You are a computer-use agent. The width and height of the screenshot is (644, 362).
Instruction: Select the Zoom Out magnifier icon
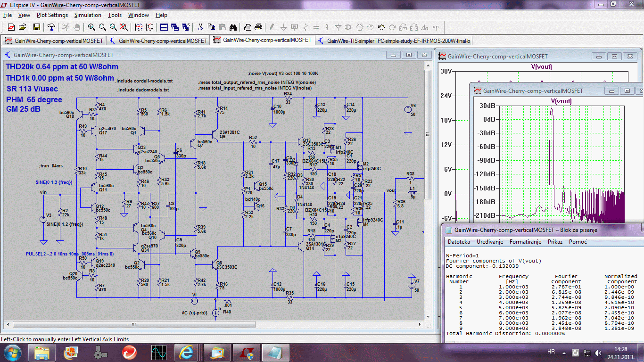tap(113, 27)
